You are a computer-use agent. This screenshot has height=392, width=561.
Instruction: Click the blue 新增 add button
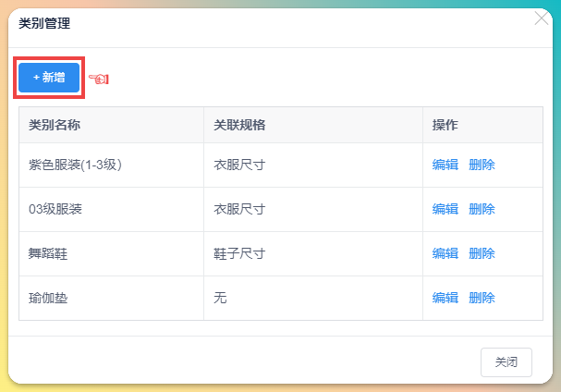[49, 78]
